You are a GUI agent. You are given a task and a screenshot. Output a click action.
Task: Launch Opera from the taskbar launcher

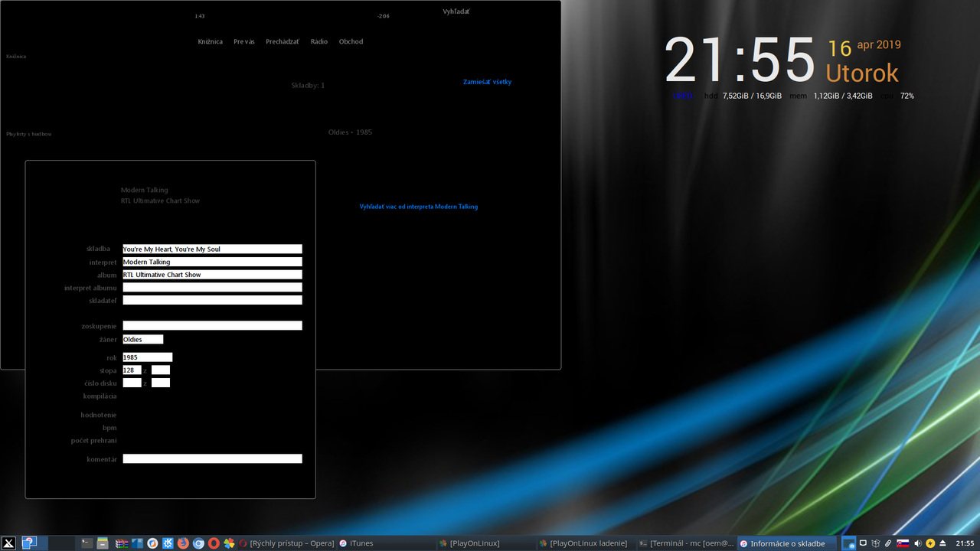click(214, 543)
